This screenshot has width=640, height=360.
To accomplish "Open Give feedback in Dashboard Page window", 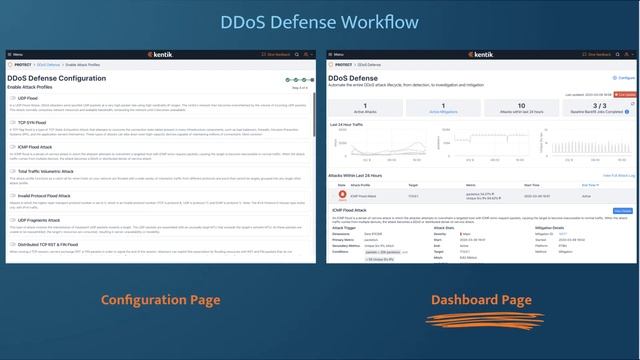I will pyautogui.click(x=597, y=54).
